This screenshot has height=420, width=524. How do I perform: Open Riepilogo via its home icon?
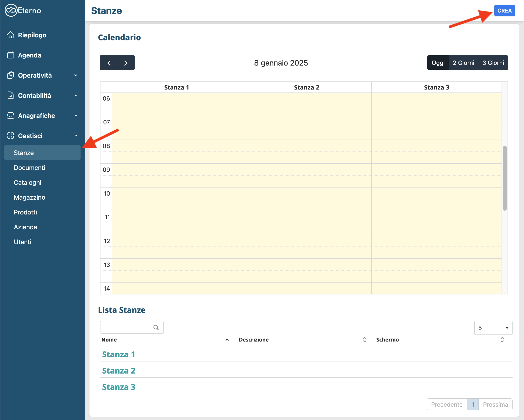pos(10,35)
